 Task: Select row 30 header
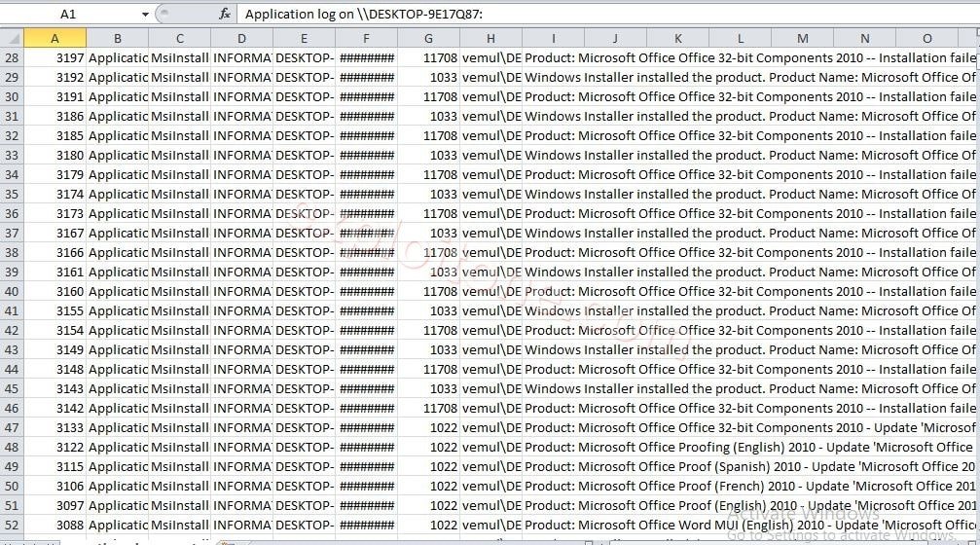[x=12, y=97]
